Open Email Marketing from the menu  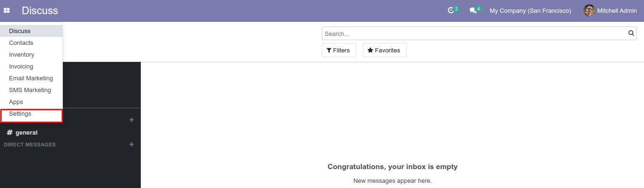coord(31,78)
